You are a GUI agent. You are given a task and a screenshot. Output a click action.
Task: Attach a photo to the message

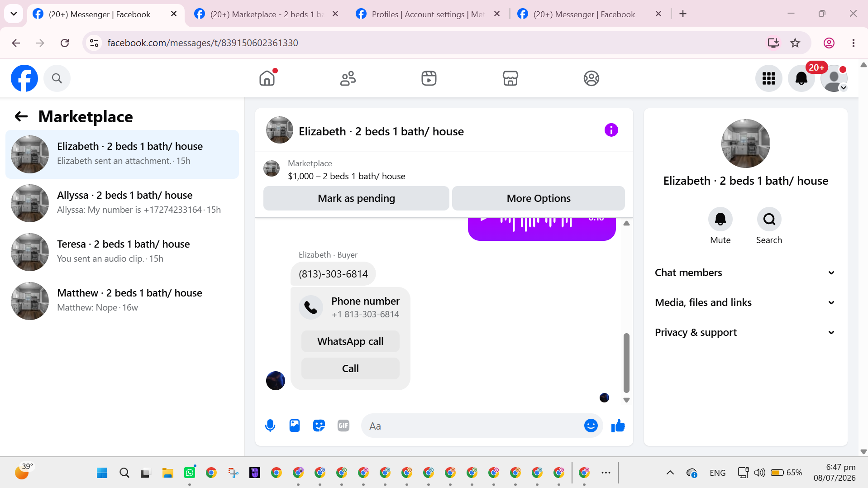(x=295, y=426)
